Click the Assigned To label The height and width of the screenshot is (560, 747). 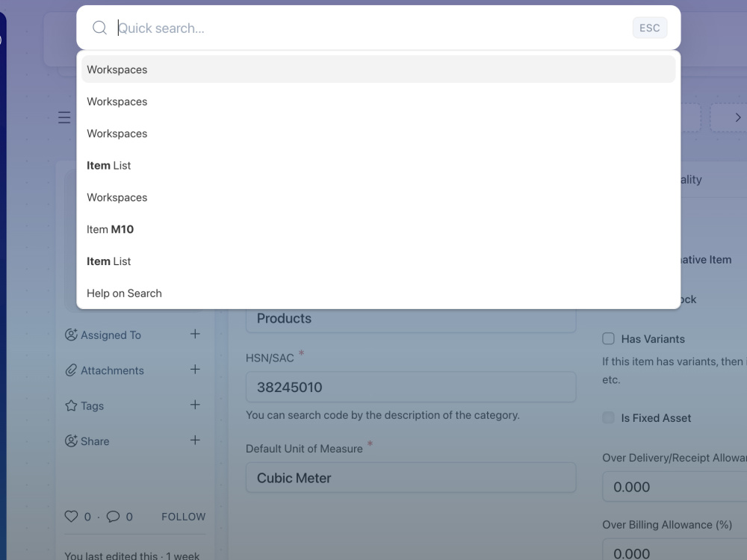pos(111,335)
